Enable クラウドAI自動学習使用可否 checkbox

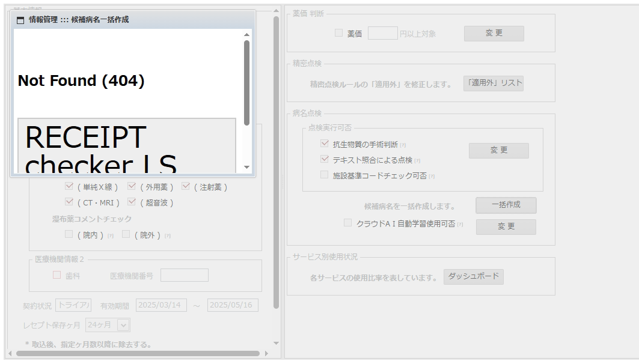click(x=347, y=223)
